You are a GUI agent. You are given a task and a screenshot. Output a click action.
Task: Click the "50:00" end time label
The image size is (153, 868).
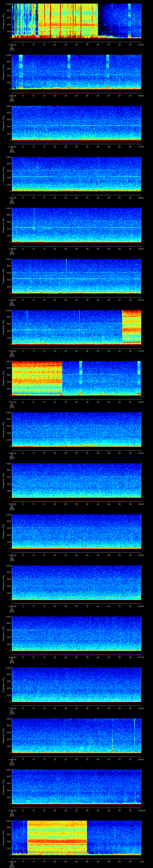coord(141,300)
